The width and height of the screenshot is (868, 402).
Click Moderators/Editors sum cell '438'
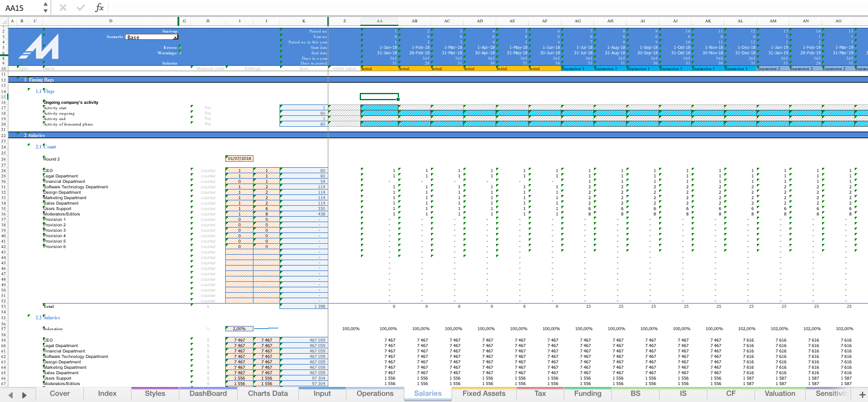[304, 214]
